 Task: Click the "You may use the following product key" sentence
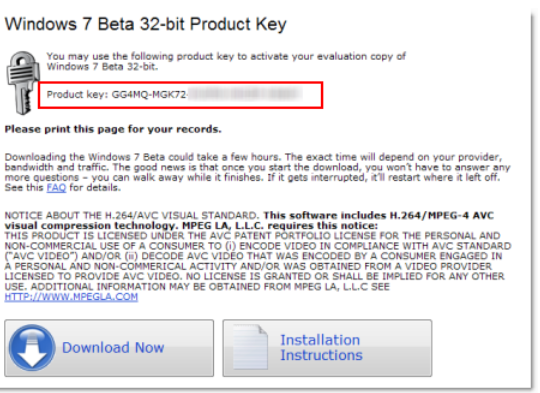tap(226, 61)
